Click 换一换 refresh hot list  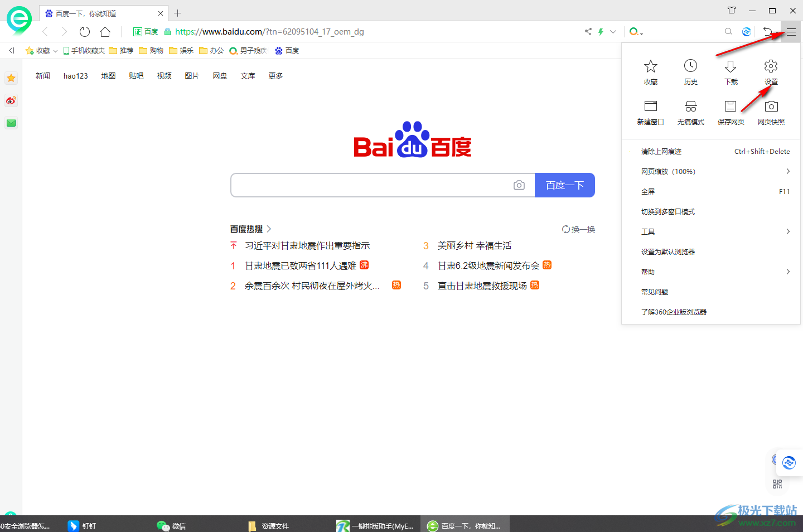pos(579,229)
